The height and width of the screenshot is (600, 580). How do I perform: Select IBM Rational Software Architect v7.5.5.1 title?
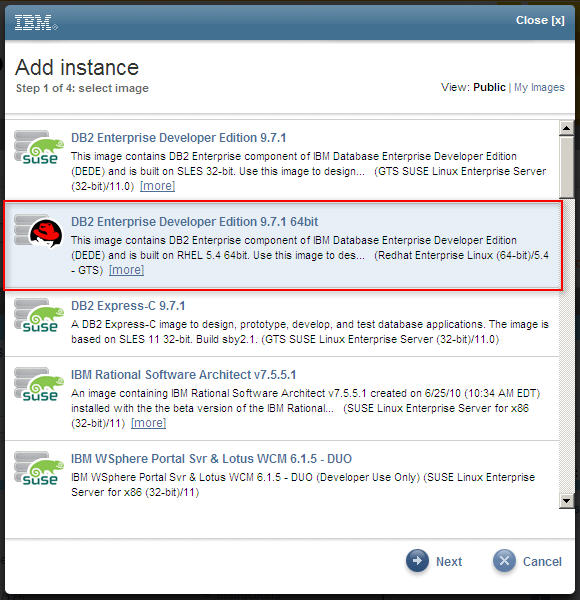(x=183, y=375)
